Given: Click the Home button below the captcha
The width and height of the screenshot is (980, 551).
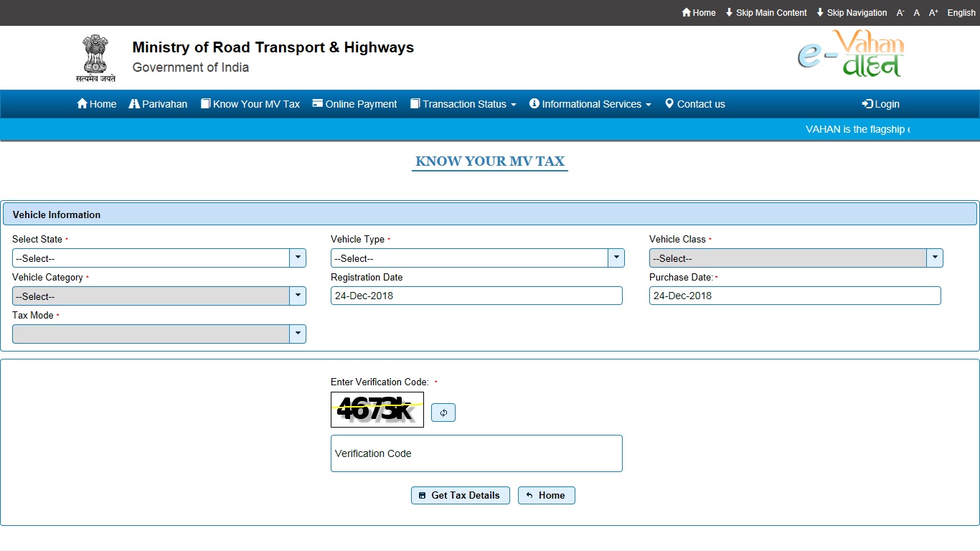Looking at the screenshot, I should point(546,496).
